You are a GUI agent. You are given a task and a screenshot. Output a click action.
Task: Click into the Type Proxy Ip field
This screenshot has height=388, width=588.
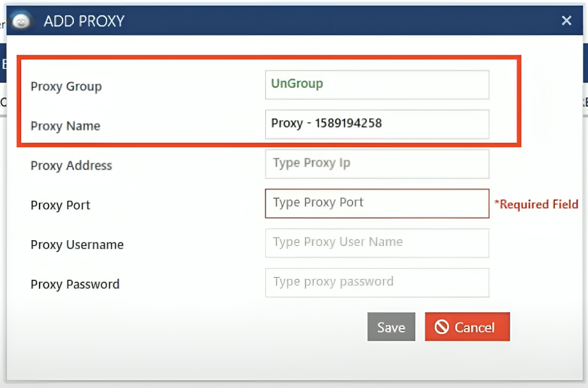click(x=377, y=164)
